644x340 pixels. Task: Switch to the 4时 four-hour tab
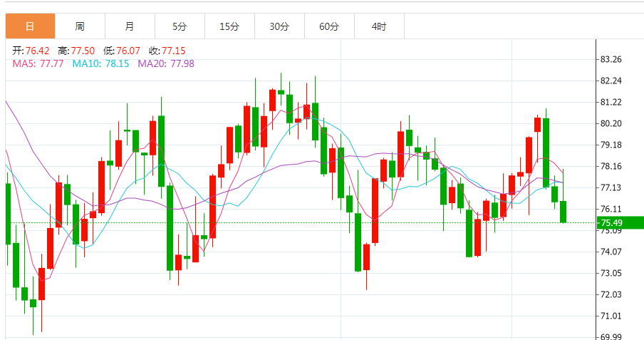379,26
